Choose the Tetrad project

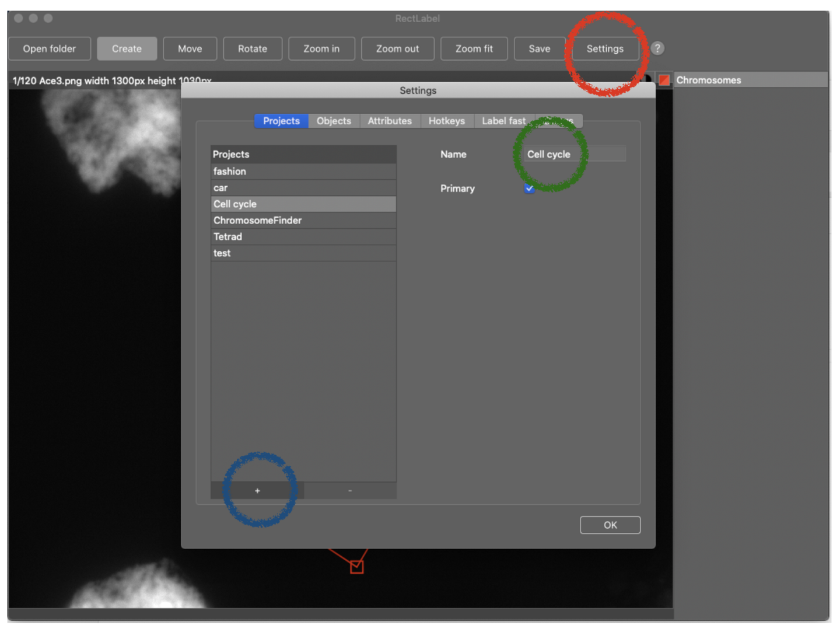303,237
